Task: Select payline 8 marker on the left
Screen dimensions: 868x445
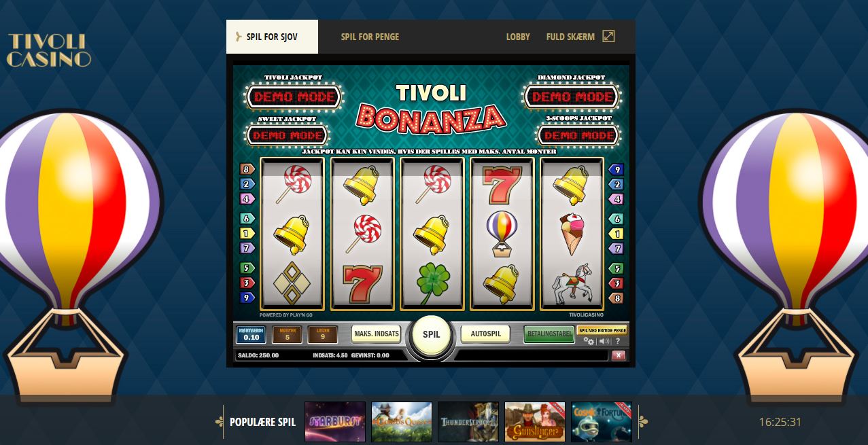Action: [x=246, y=169]
